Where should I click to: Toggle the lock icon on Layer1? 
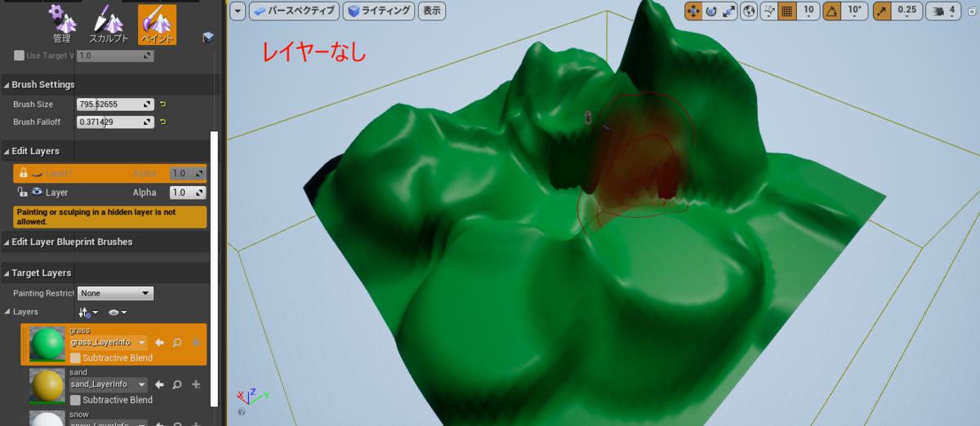[x=24, y=173]
